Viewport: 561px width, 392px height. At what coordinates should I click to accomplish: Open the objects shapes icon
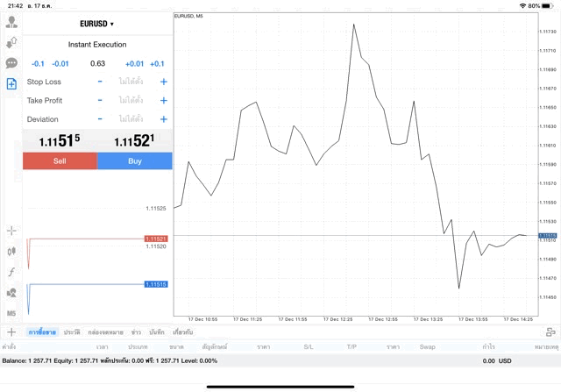11,293
